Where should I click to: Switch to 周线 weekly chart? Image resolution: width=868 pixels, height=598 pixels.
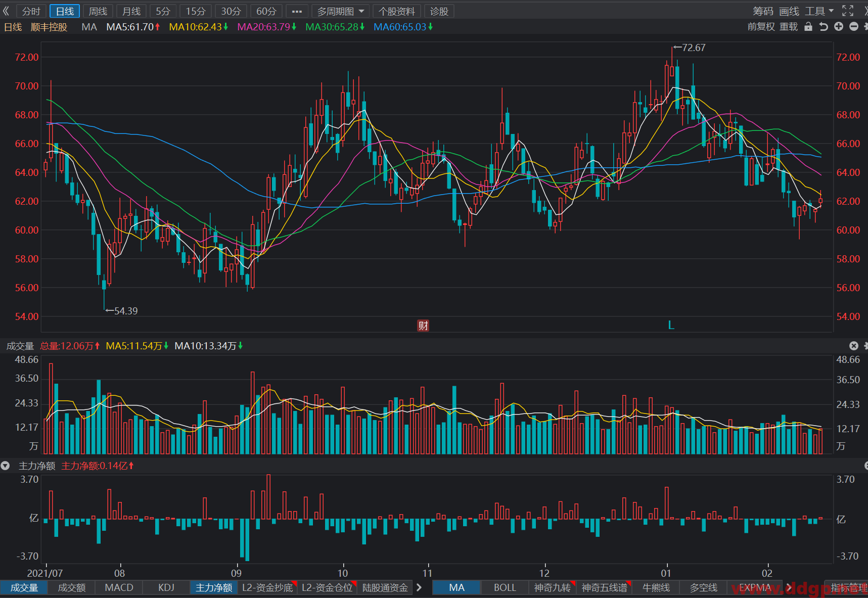pyautogui.click(x=98, y=11)
